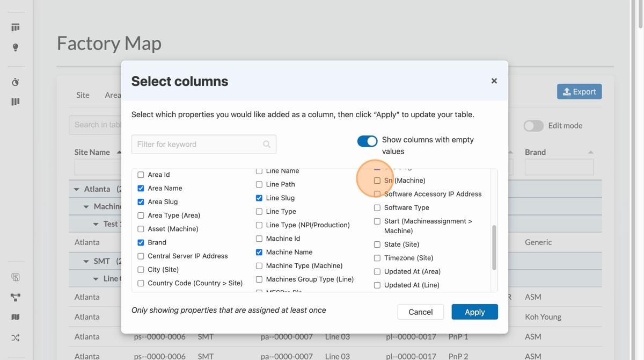Select the factory map icon in sidebar
The image size is (644, 360).
15,316
